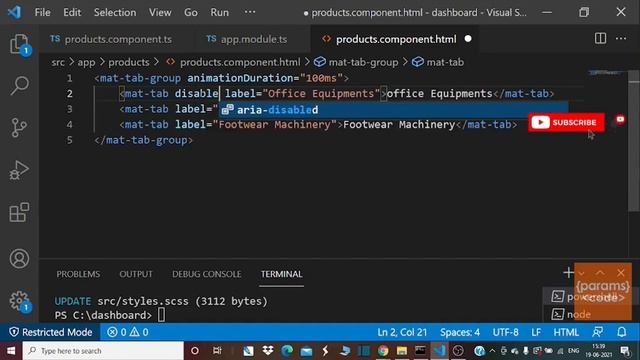Screen dimensions: 640x360
Task: Open Mail app from taskbar
Action: (x=306, y=351)
